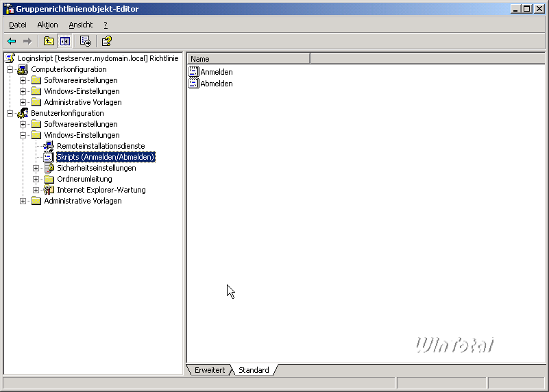Expand the Internet Explorer-Wartung node

(x=36, y=190)
